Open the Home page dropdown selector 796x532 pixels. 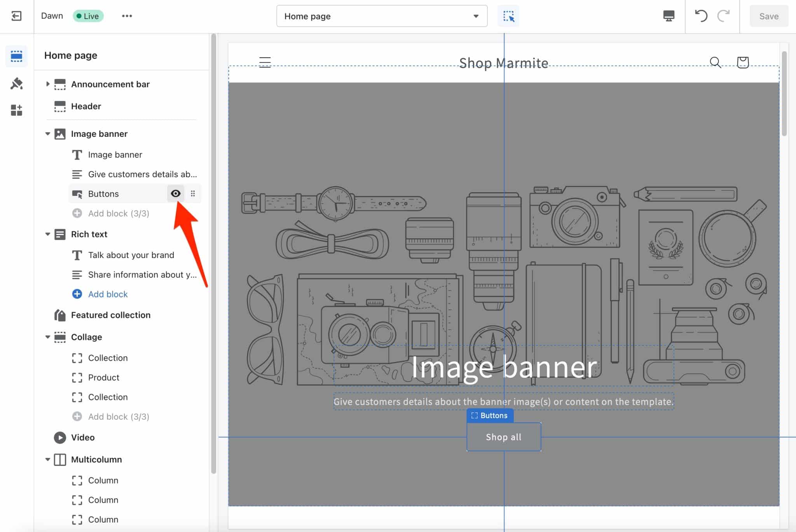click(x=382, y=16)
